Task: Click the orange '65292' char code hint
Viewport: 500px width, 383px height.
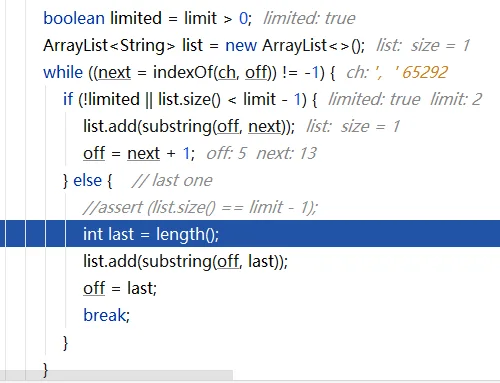Action: [425, 72]
